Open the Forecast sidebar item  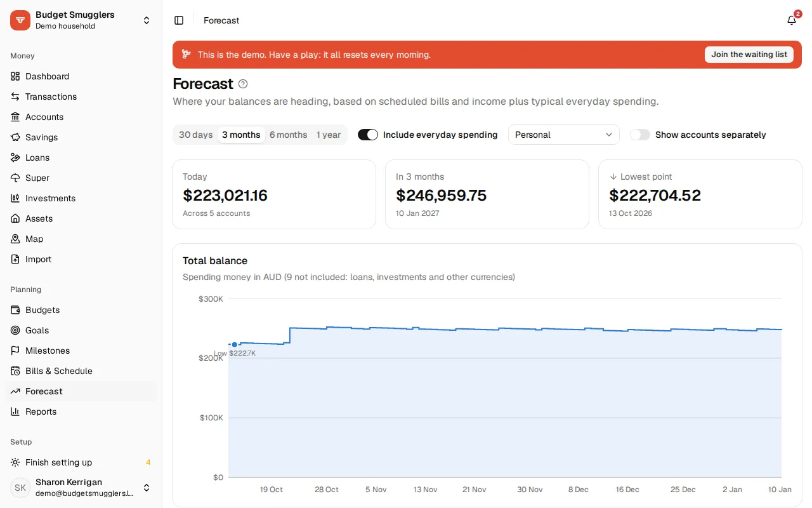tap(81, 391)
